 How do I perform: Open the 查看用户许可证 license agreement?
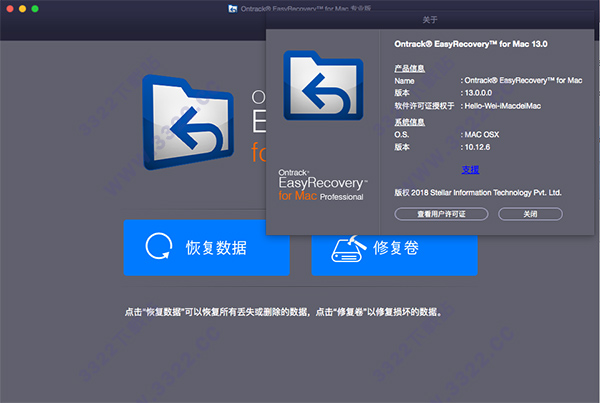pos(441,214)
